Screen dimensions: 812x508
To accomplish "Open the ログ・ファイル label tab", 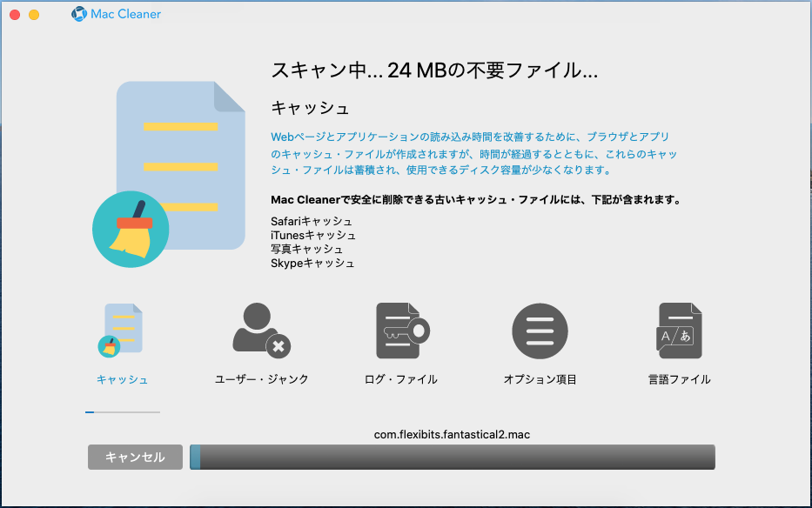I will pyautogui.click(x=401, y=379).
